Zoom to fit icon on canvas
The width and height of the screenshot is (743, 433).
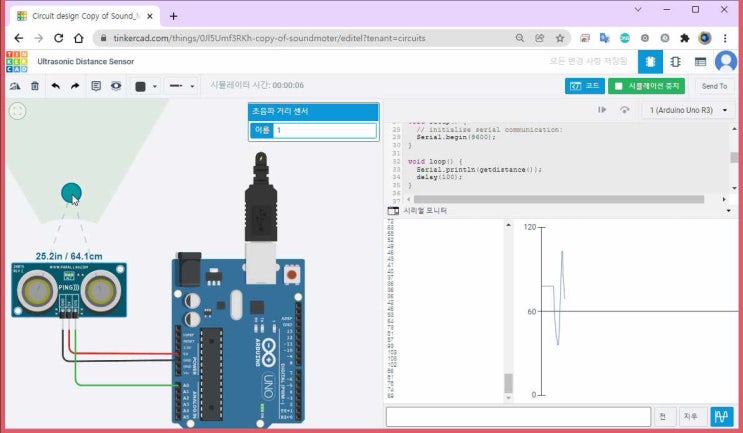(x=18, y=111)
